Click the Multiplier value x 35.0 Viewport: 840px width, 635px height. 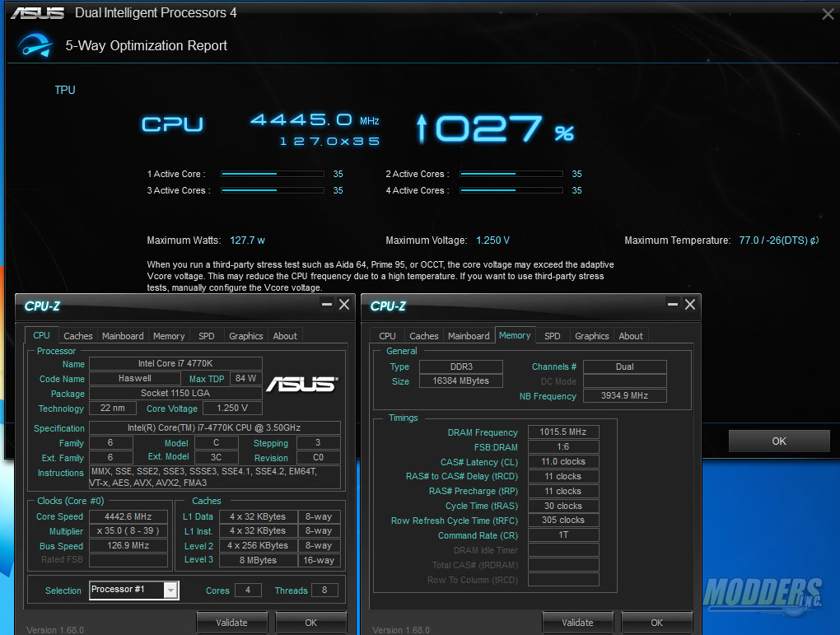tap(128, 531)
